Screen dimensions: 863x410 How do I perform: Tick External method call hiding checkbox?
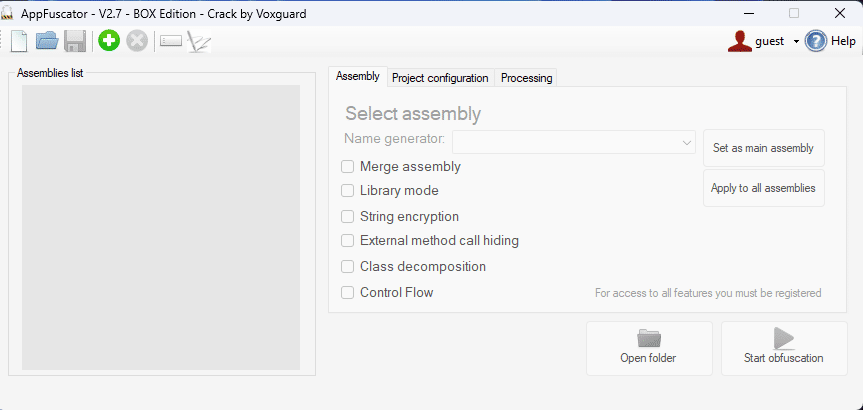coord(348,241)
